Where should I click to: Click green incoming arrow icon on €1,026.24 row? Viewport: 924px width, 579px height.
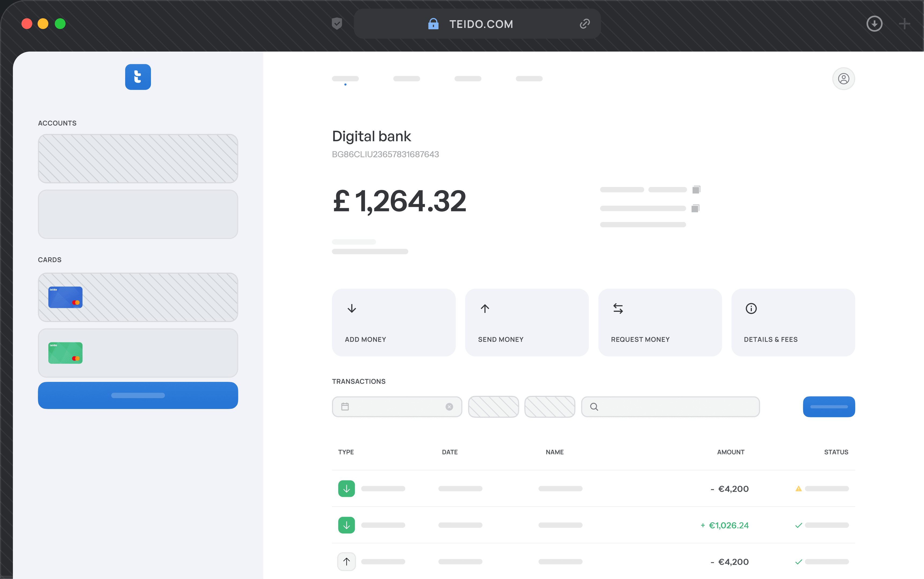346,525
